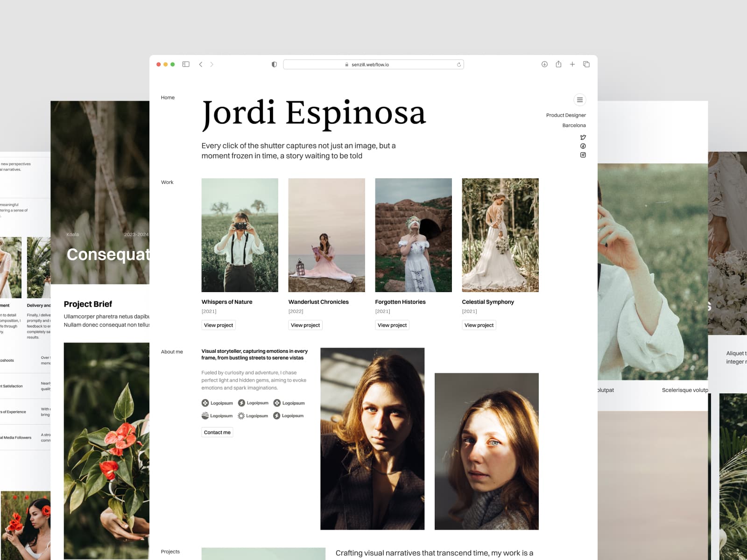Click the Celestial Symphony title
747x560 pixels.
pos(488,302)
